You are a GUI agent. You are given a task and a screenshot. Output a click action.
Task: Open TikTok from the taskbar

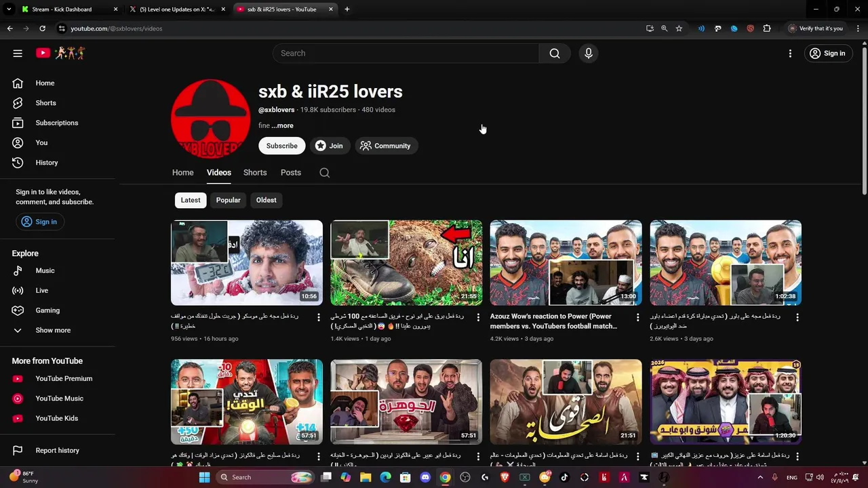[564, 477]
